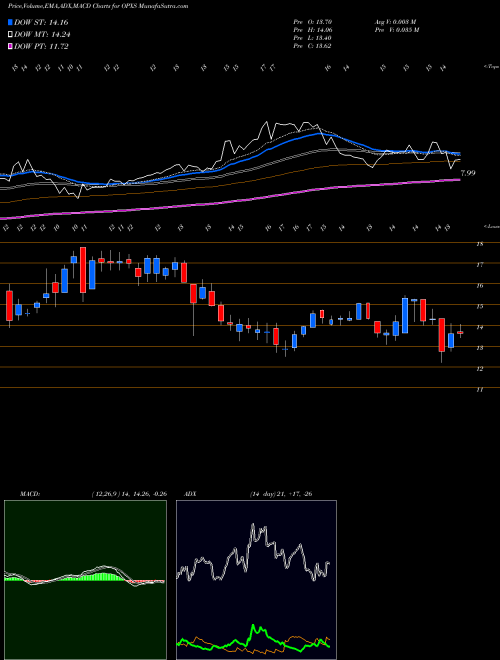Click the magenta DOW PT legend swatch

point(10,46)
